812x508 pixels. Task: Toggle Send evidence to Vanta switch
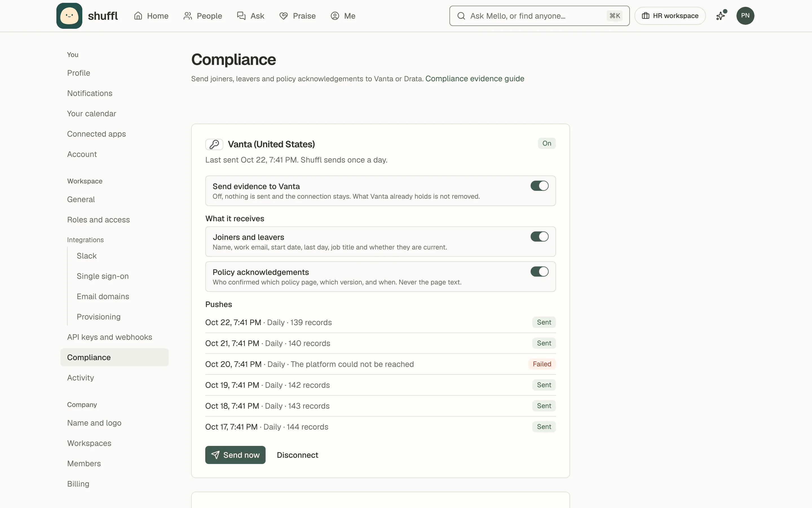(539, 186)
